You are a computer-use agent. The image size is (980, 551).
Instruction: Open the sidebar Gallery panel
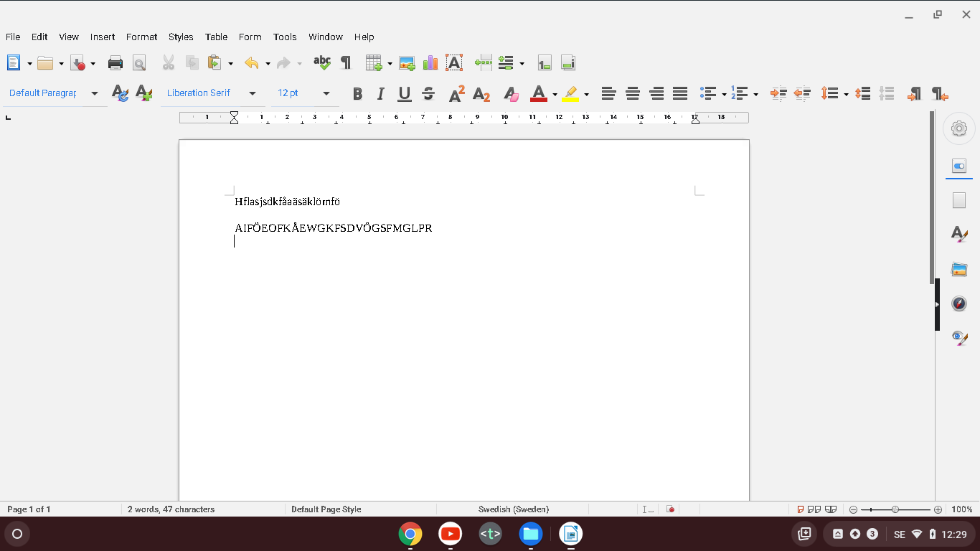pos(959,270)
